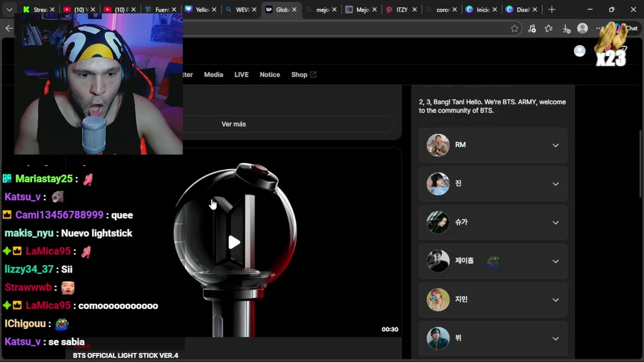Close the Canva Diseñ tab
This screenshot has height=362, width=644.
tap(535, 10)
